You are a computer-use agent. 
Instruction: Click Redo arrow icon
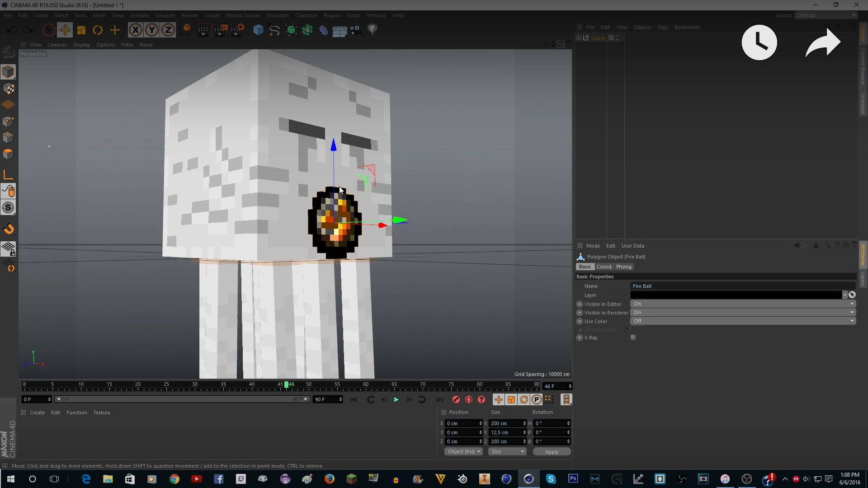click(x=28, y=30)
